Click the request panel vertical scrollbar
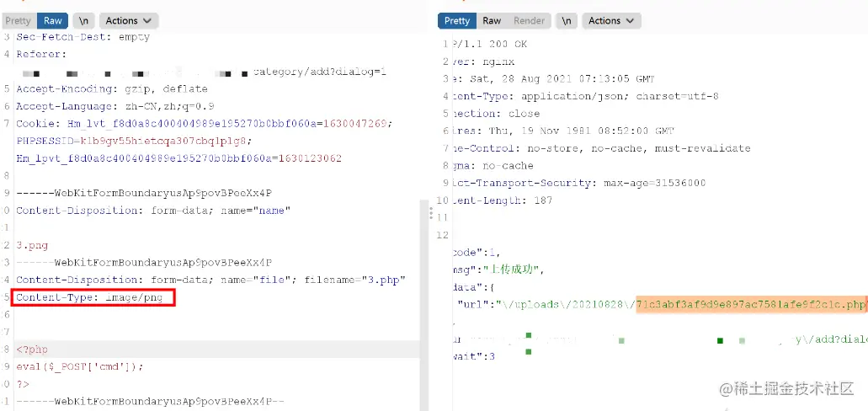The width and height of the screenshot is (868, 411). coord(423,305)
